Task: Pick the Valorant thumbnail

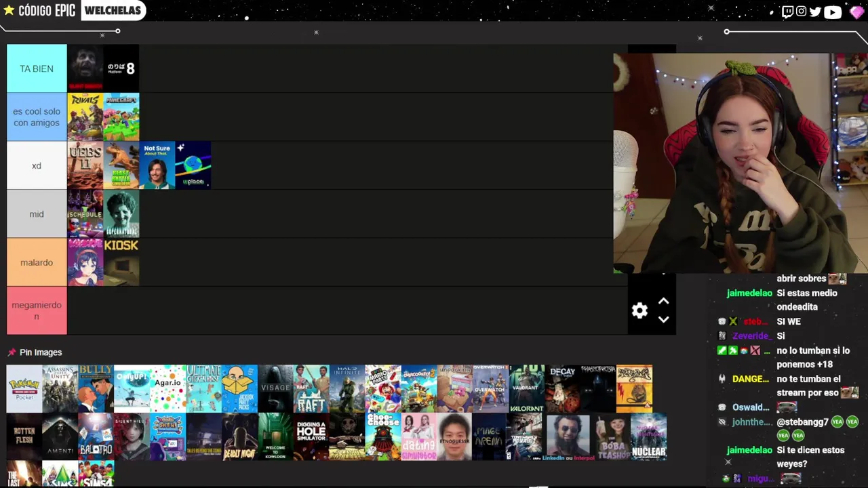Action: tap(527, 389)
